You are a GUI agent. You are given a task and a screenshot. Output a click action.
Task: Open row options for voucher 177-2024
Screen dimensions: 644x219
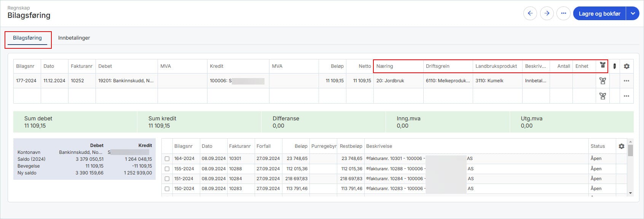click(626, 81)
